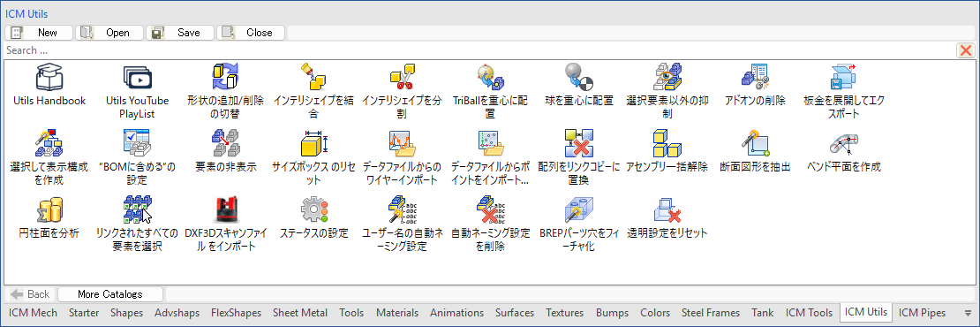The image size is (980, 327).
Task: Open the FlexShapes tab
Action: [x=236, y=313]
